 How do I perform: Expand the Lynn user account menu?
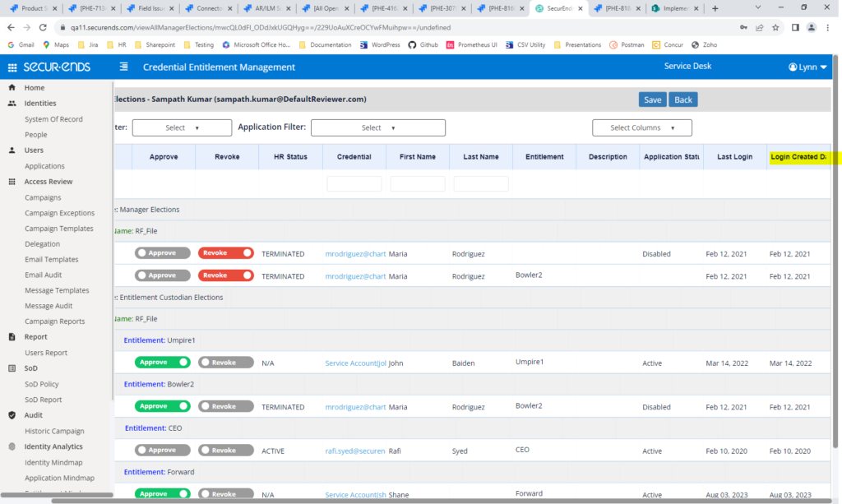click(x=807, y=67)
